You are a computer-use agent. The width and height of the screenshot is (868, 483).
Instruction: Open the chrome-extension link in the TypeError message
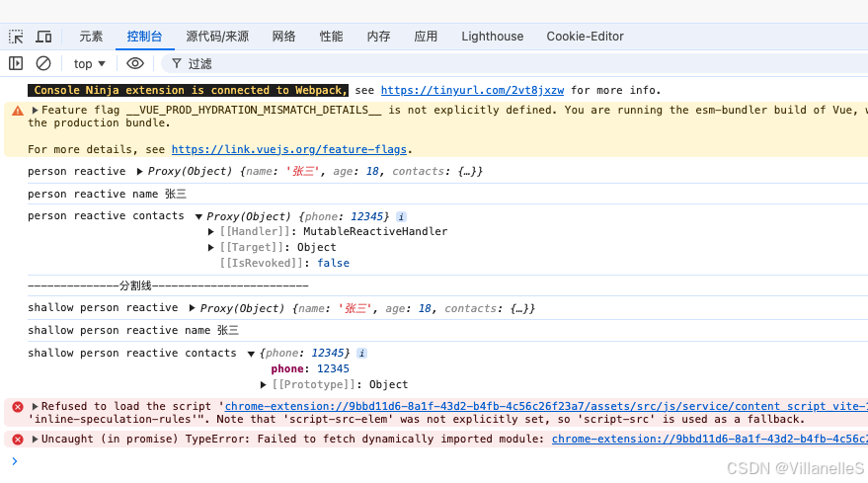[x=710, y=439]
